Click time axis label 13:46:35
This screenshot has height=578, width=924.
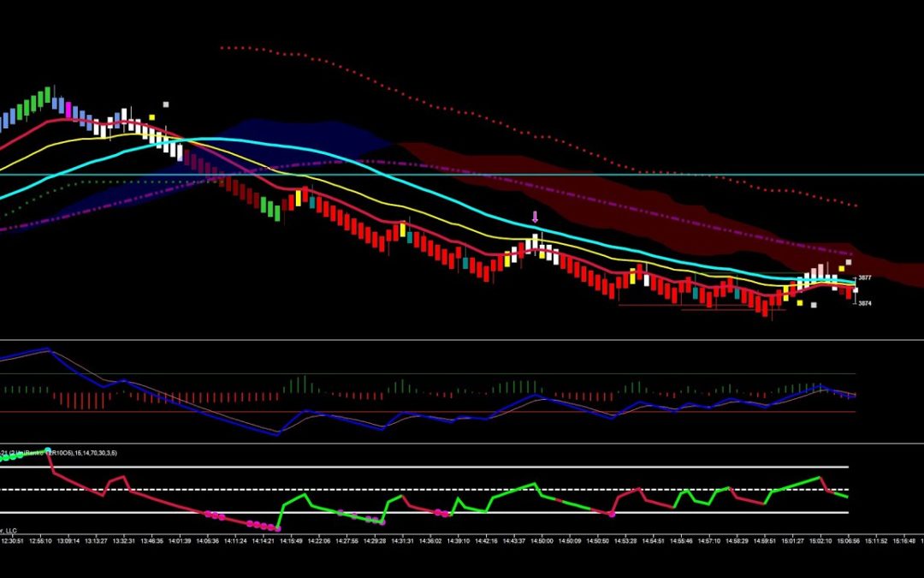[x=152, y=540]
